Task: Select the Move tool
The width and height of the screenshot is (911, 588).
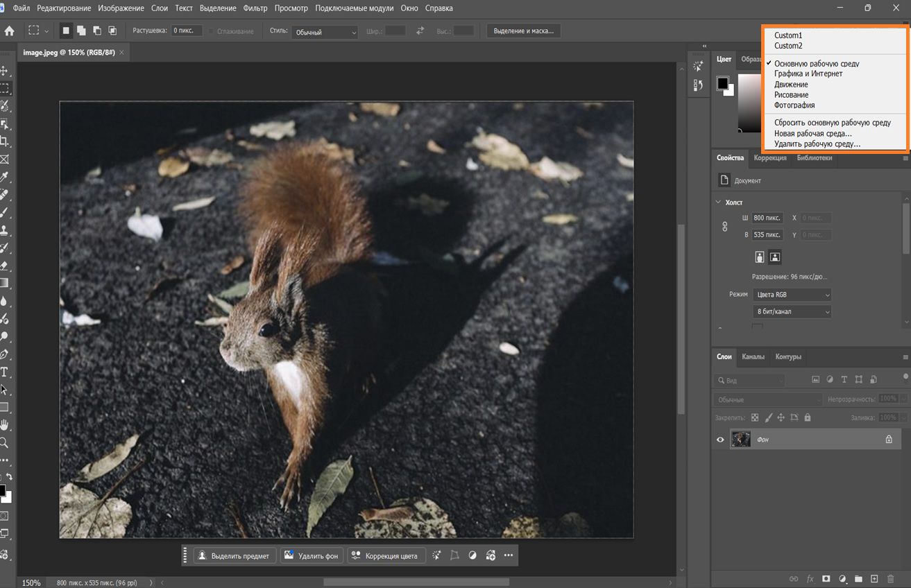Action: pos(7,70)
